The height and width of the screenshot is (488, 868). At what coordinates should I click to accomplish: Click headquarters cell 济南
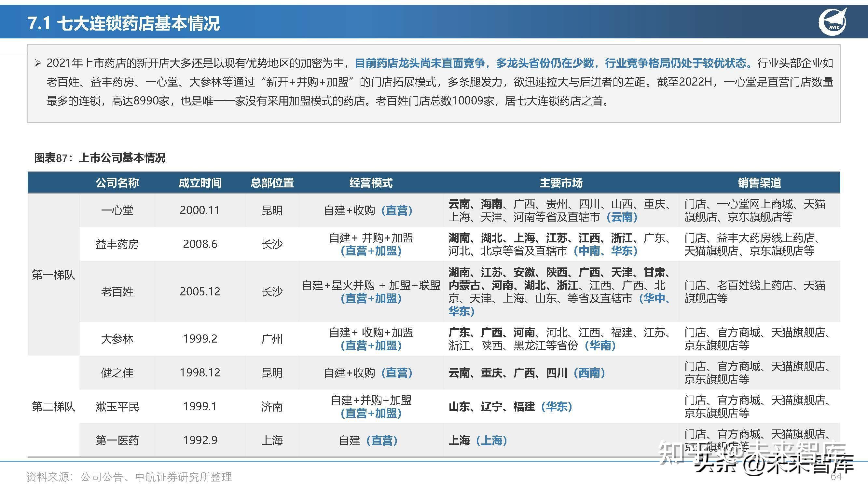(272, 406)
